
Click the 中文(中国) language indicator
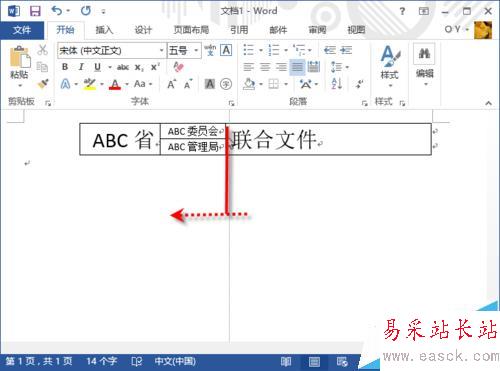click(175, 361)
